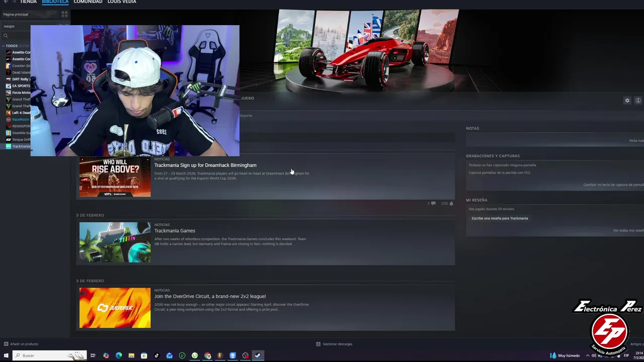Go back with the Steam back arrow

point(5,2)
